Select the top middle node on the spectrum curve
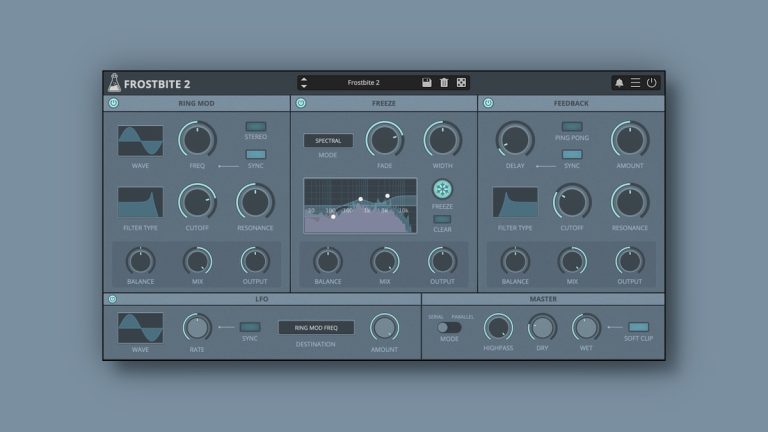 (x=360, y=199)
